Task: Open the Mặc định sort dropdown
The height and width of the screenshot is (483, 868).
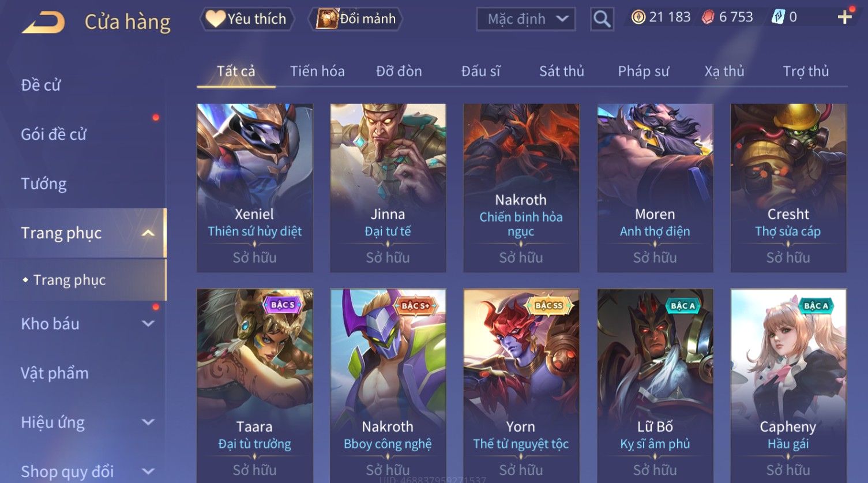Action: coord(526,19)
